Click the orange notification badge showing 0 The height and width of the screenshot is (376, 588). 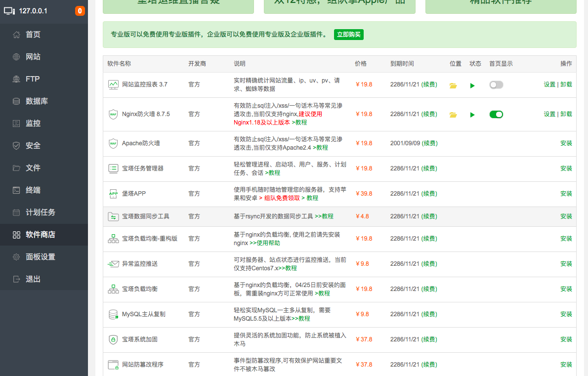click(x=80, y=11)
